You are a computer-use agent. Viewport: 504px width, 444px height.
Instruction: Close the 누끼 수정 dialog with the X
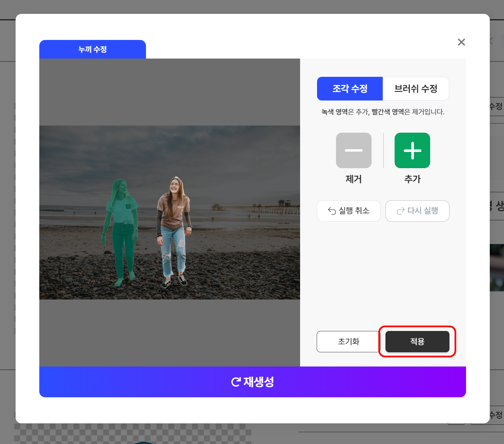tap(461, 42)
